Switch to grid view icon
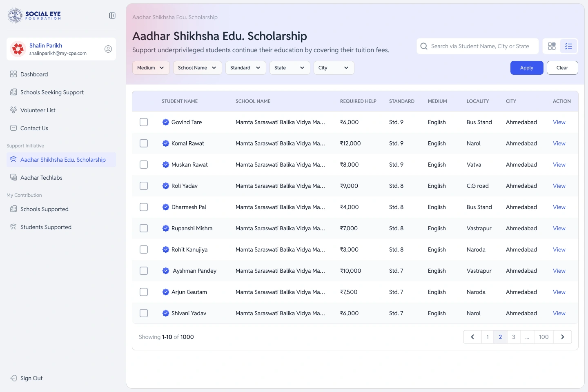 (x=552, y=46)
